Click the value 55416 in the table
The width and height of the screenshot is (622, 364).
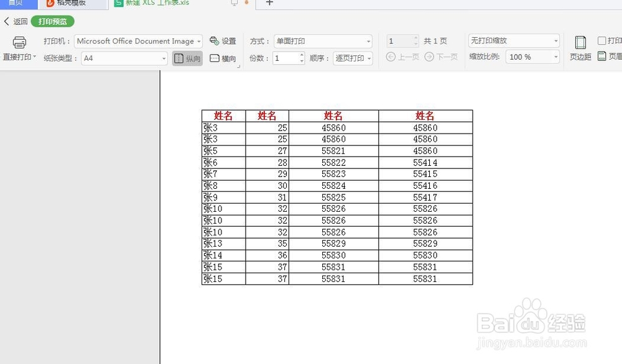pyautogui.click(x=425, y=186)
